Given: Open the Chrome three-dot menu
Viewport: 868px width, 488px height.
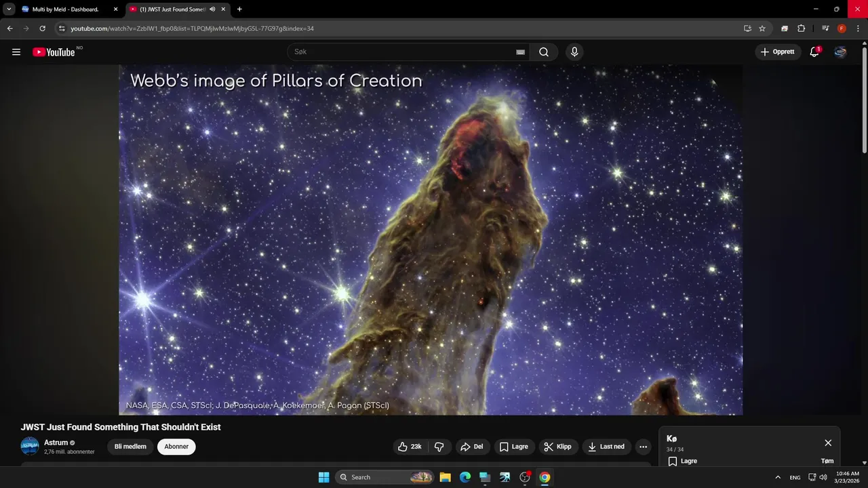Looking at the screenshot, I should tap(858, 28).
